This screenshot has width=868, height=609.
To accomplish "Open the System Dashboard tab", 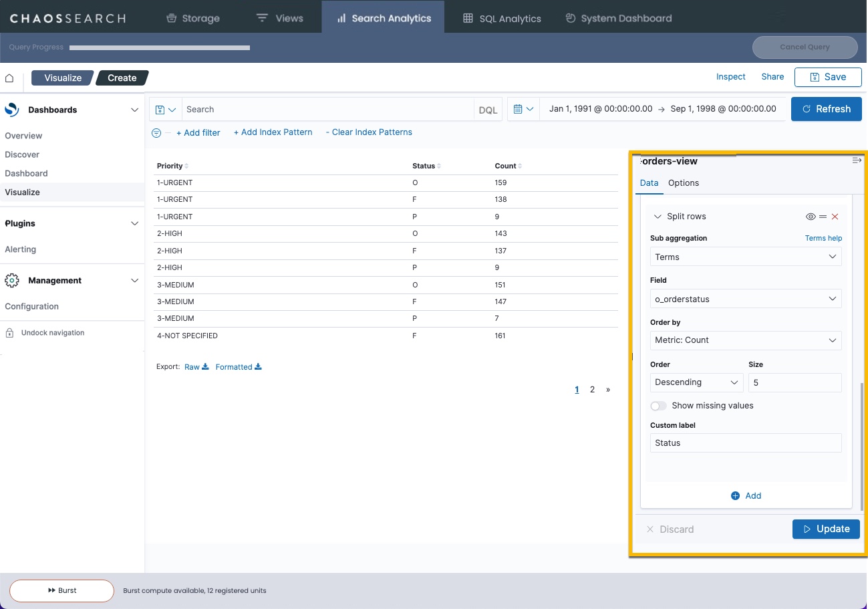I will pyautogui.click(x=618, y=18).
